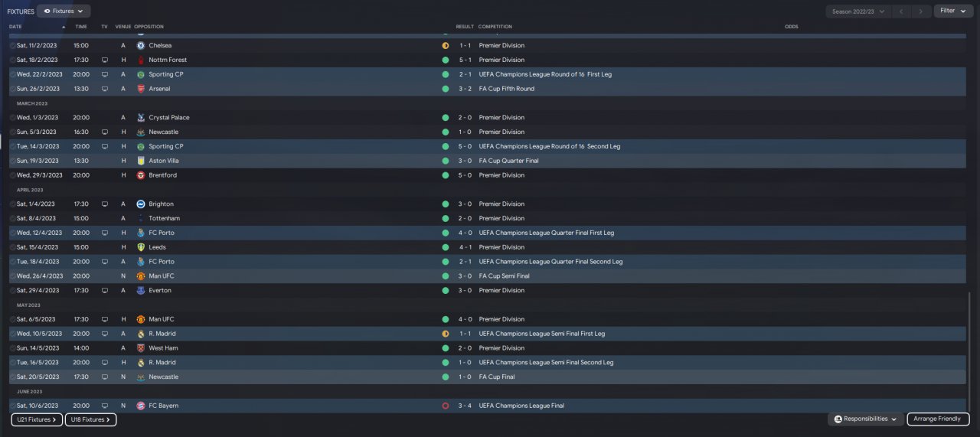
Task: Click the Brentford club badge icon
Action: tap(141, 175)
